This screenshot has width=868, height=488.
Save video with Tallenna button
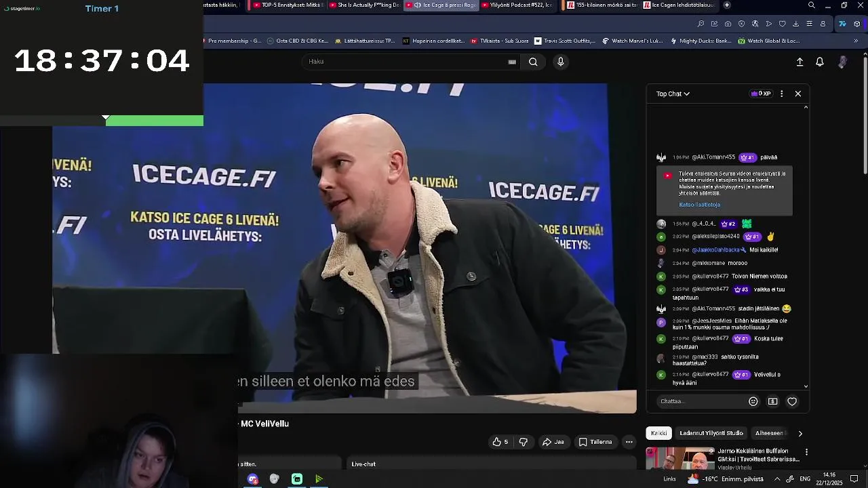[x=595, y=442]
